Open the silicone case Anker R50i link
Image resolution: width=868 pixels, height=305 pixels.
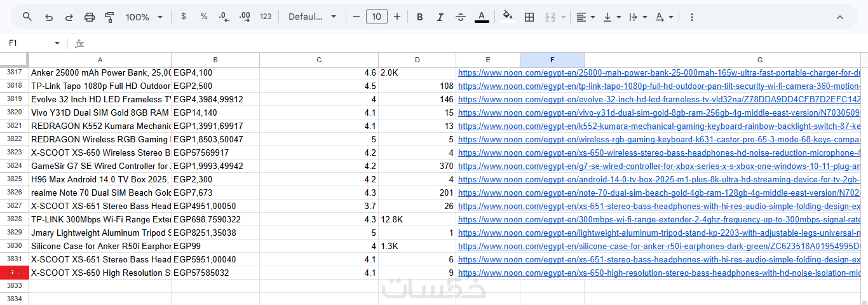click(659, 247)
